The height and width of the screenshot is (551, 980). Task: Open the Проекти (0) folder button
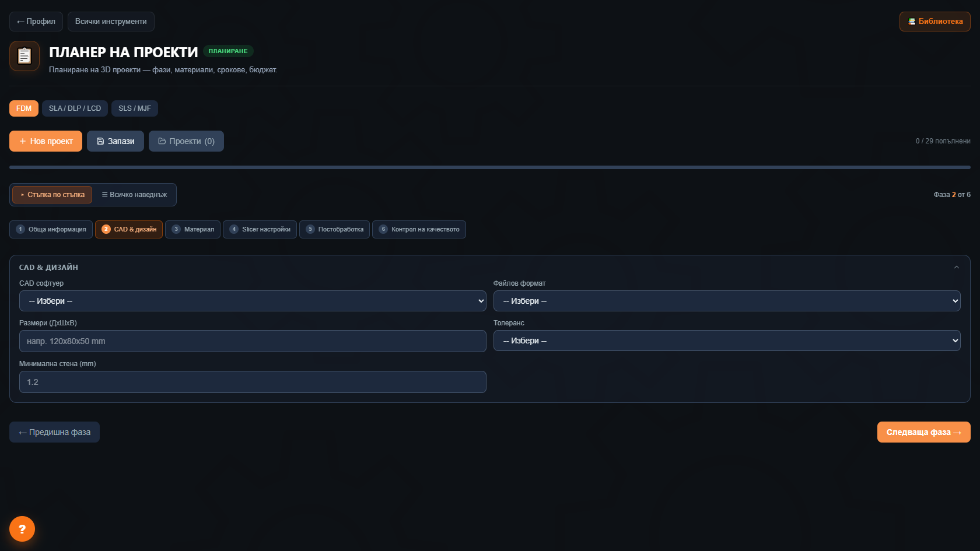[186, 141]
